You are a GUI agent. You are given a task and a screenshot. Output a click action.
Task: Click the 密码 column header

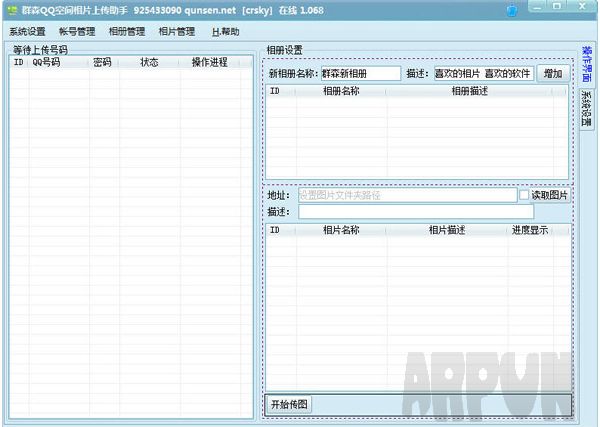pyautogui.click(x=103, y=62)
